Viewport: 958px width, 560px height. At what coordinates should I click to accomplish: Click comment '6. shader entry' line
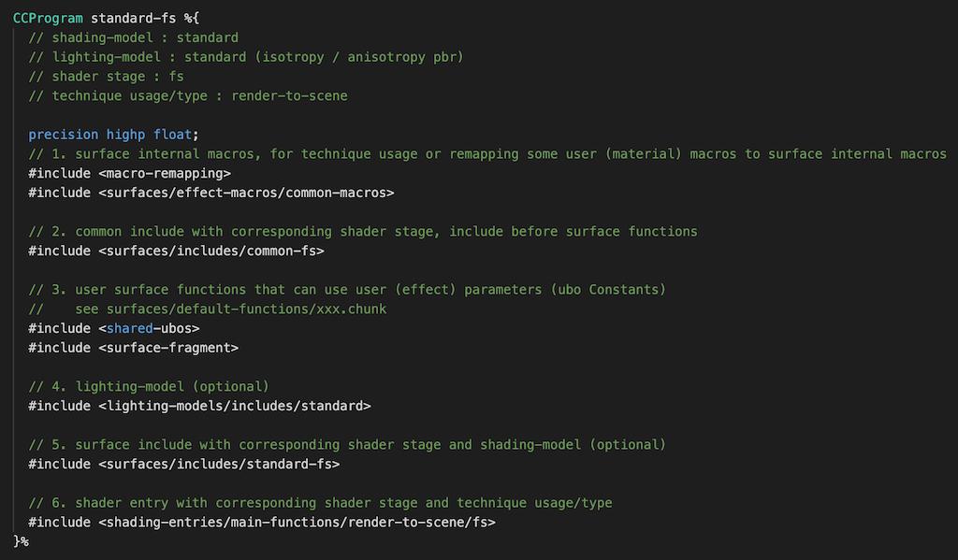(x=320, y=503)
